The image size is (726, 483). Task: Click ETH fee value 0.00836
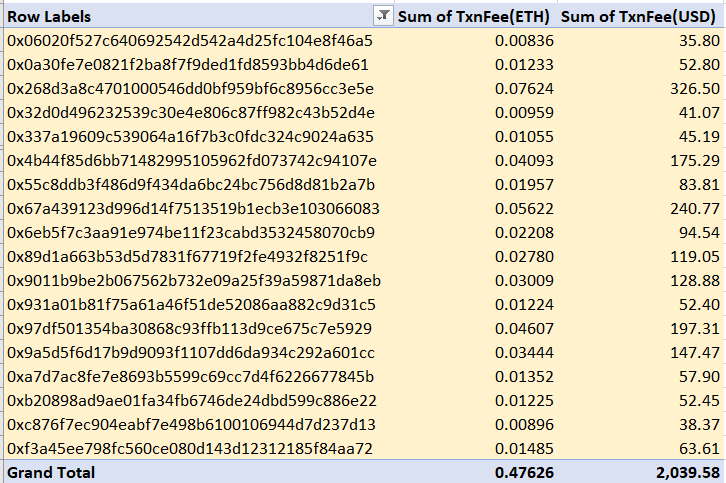[524, 41]
